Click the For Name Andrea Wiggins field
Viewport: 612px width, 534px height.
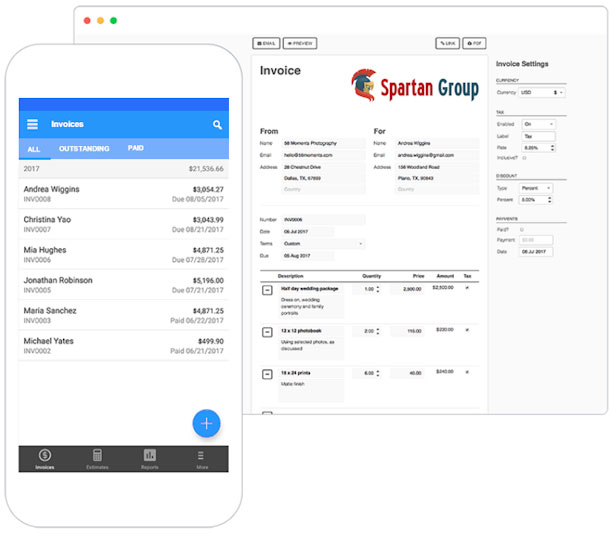[x=437, y=143]
